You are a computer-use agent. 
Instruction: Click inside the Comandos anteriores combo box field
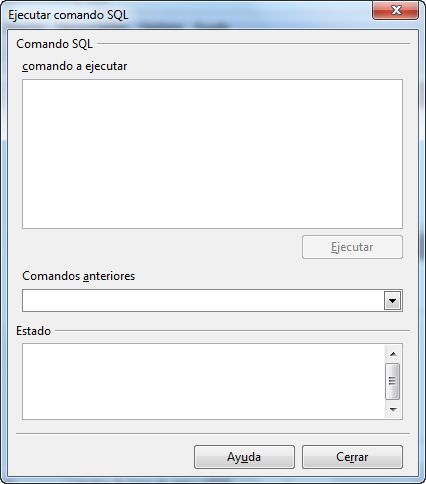[x=203, y=301]
